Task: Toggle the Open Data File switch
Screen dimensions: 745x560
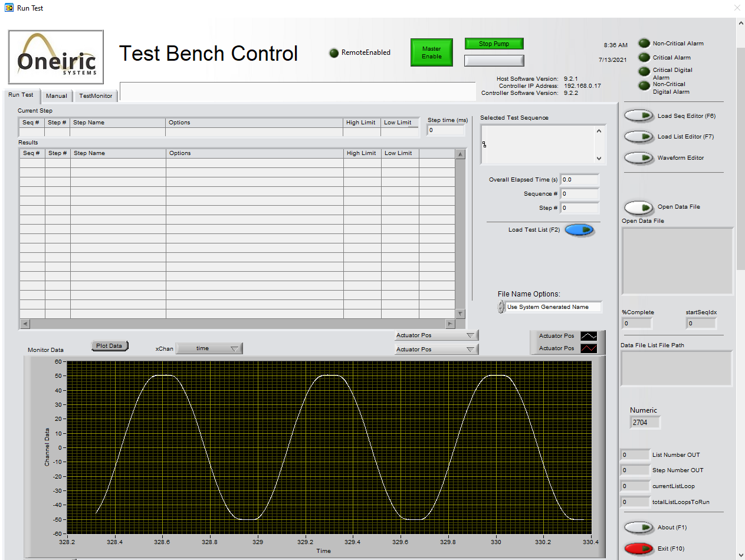Action: (x=639, y=207)
